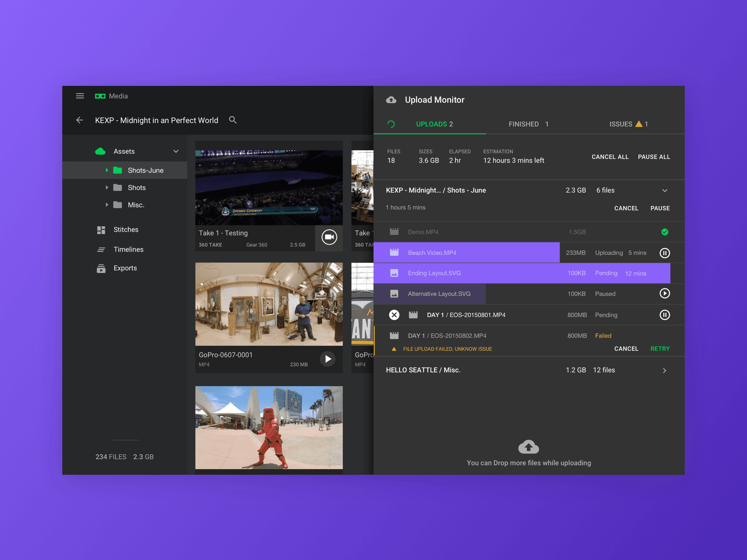Switch to the Finished tab
Image resolution: width=747 pixels, height=560 pixels.
(528, 124)
